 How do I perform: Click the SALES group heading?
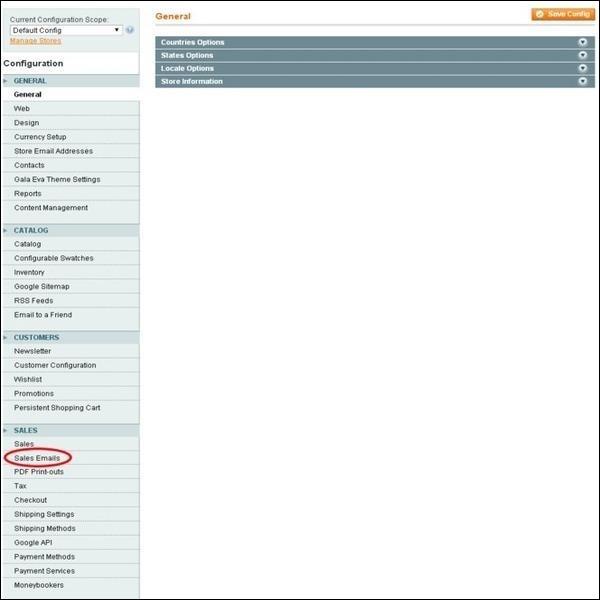tap(26, 430)
